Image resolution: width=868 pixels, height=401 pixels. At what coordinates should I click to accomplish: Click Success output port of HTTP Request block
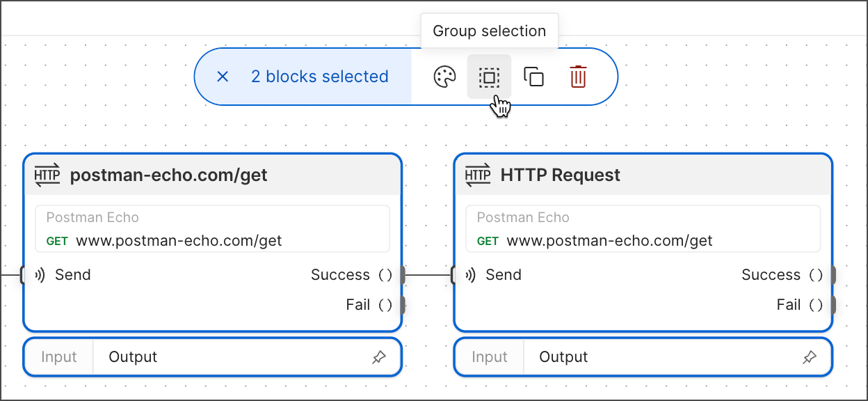[x=833, y=275]
